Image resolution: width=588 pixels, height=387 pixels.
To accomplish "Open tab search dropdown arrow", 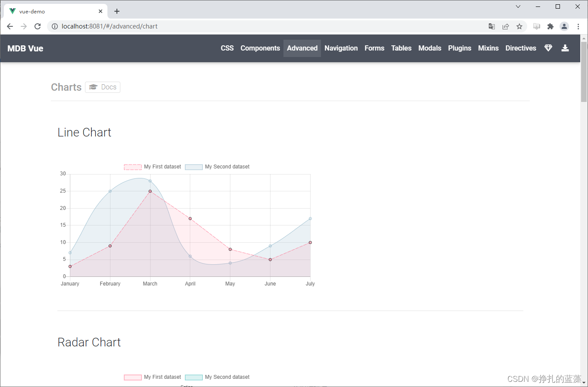I will 518,6.
